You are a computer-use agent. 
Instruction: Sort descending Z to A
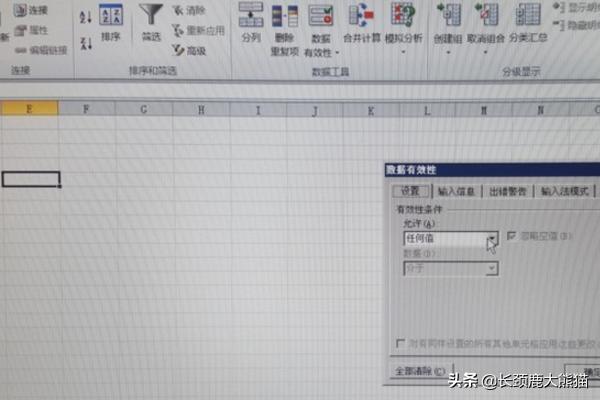(x=86, y=43)
